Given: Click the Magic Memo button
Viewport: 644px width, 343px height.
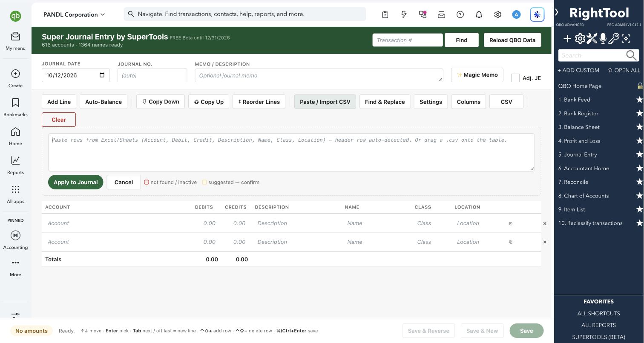Looking at the screenshot, I should pyautogui.click(x=477, y=75).
